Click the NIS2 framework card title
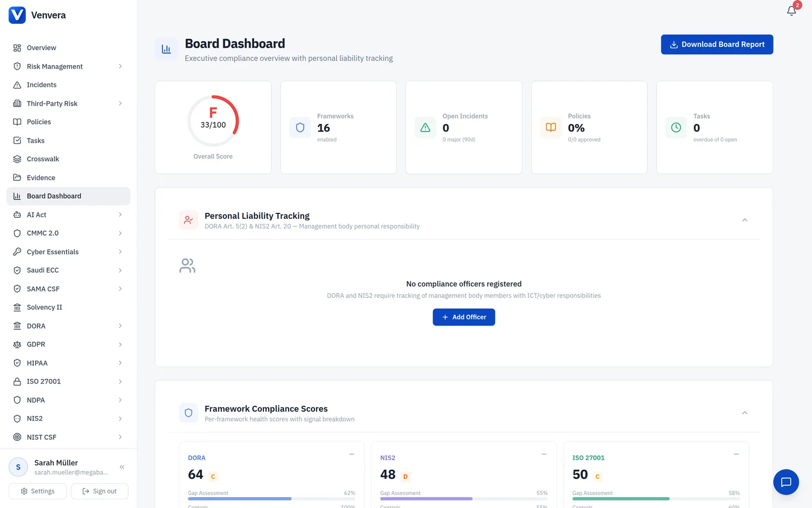 coord(388,458)
